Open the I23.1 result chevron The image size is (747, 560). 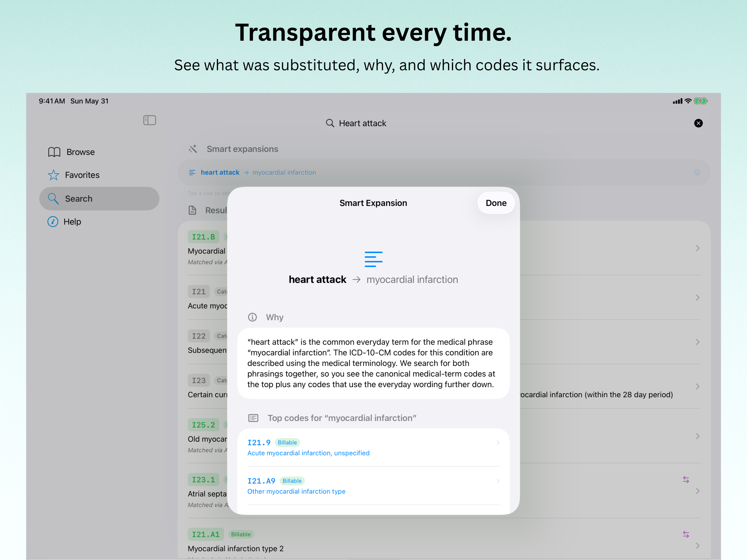coord(698,491)
